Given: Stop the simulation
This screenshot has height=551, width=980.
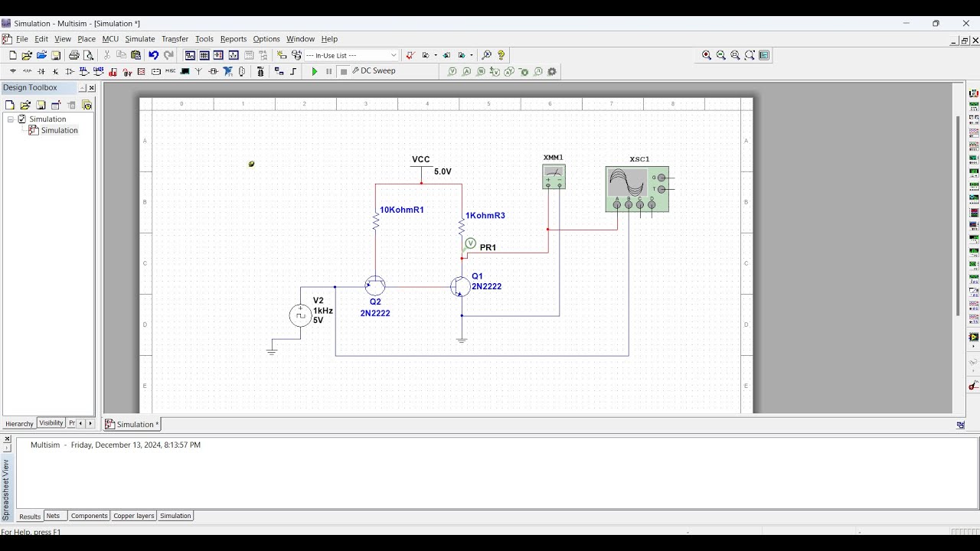Looking at the screenshot, I should pos(344,71).
